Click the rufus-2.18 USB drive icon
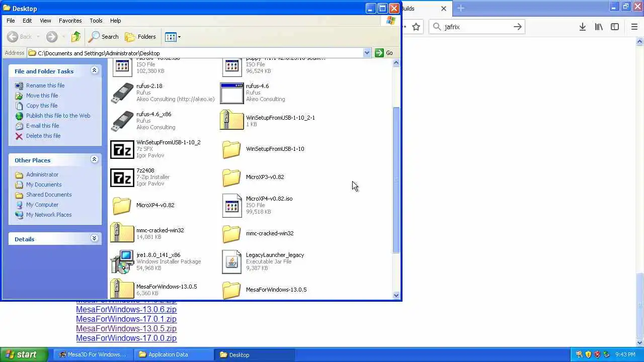 point(122,93)
